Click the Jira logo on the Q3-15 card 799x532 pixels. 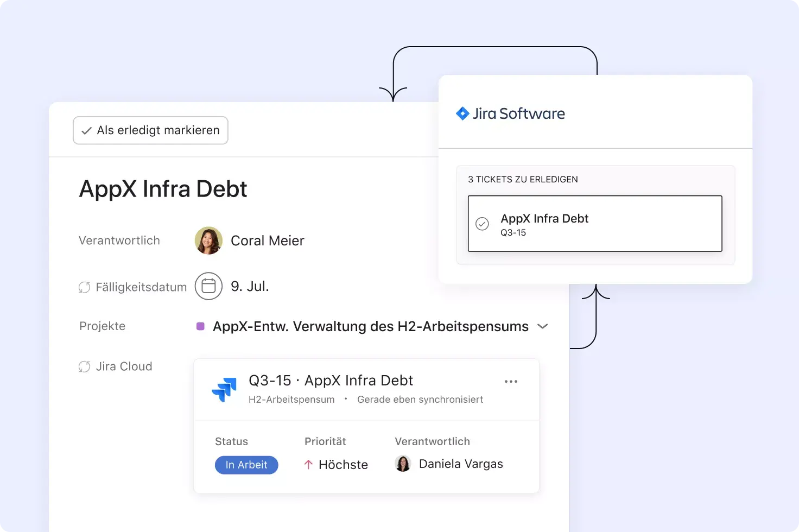coord(224,389)
